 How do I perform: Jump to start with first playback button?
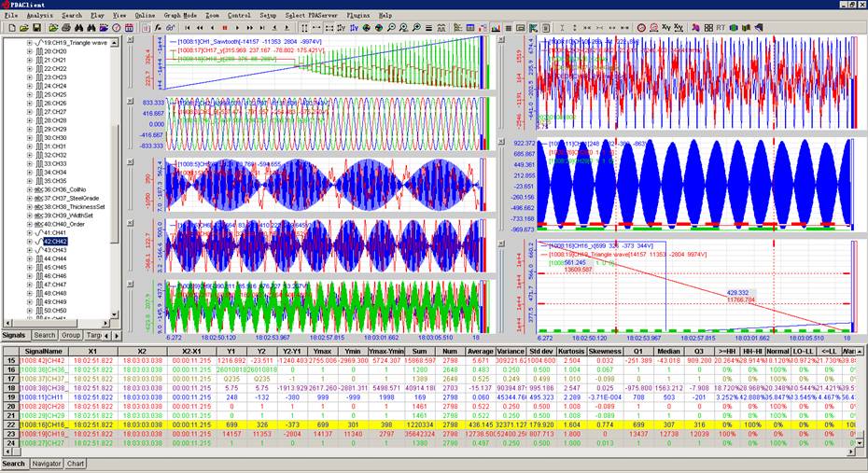point(187,28)
